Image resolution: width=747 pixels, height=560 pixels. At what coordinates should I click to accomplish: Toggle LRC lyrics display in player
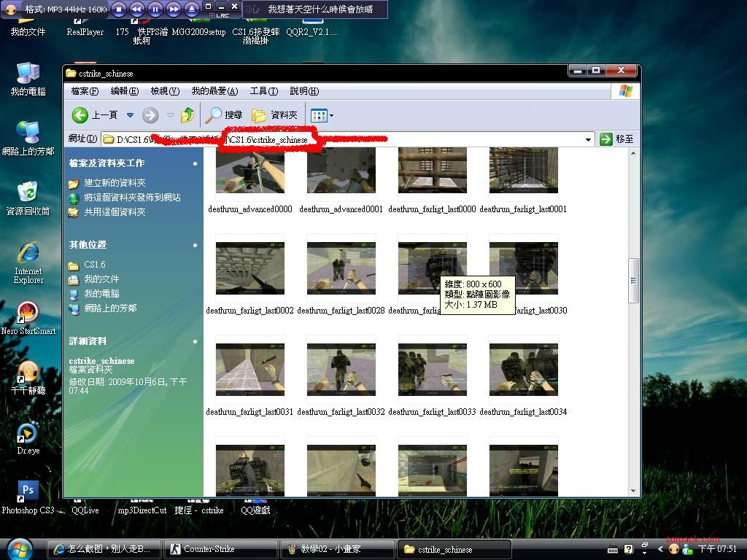(219, 15)
